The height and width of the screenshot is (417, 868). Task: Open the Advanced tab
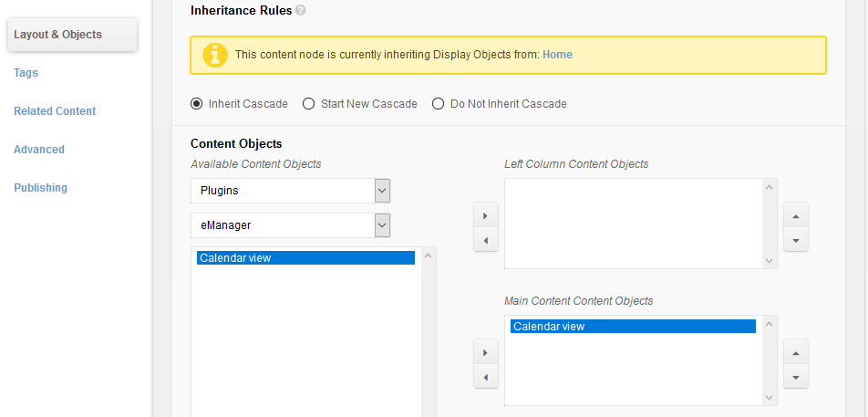[38, 149]
